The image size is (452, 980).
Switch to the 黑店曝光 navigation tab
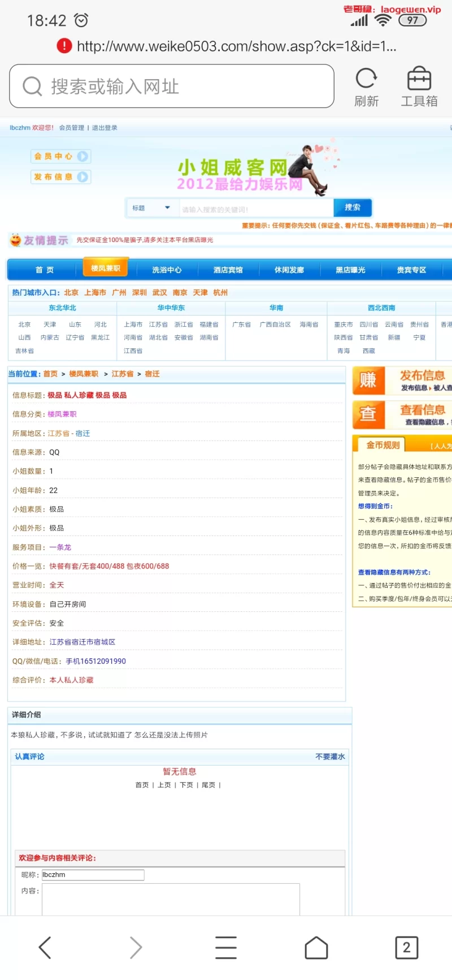[x=350, y=270]
